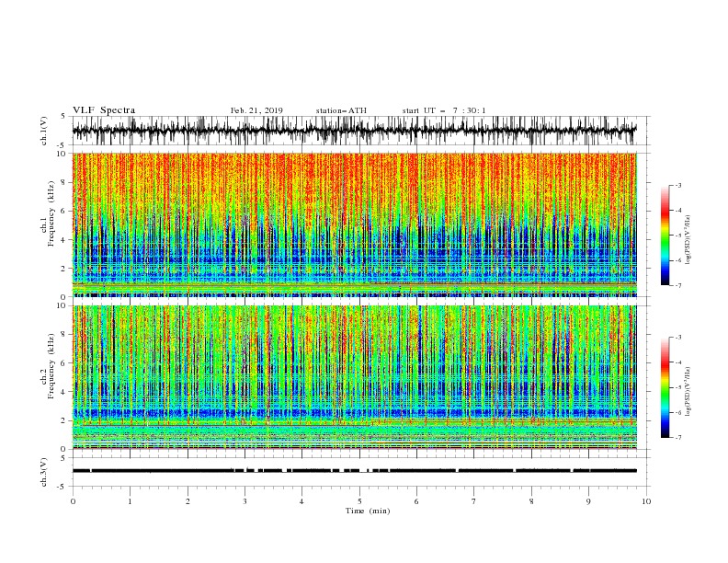Image resolution: width=728 pixels, height=563 pixels.
Task: Click the 'ch.2 Frequency (kHz)' axis label
Action: click(48, 366)
